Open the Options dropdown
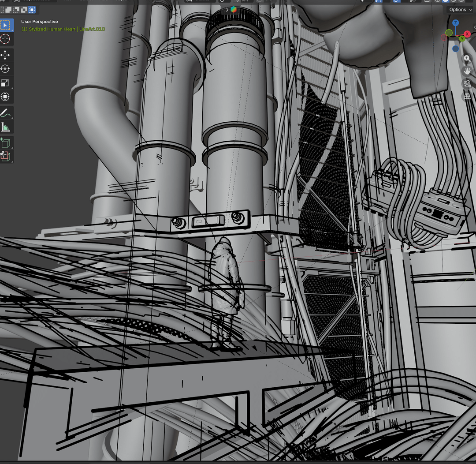This screenshot has width=476, height=464. [x=460, y=9]
